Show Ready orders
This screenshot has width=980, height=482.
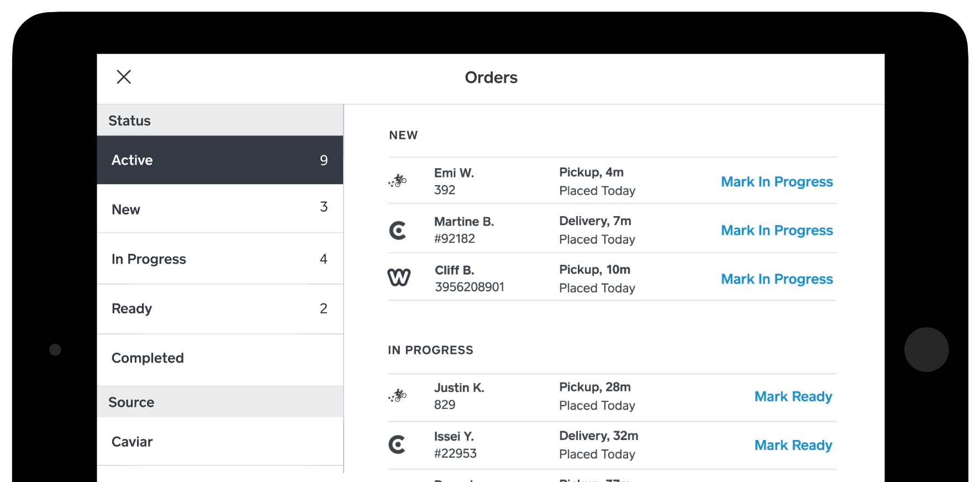click(x=220, y=308)
